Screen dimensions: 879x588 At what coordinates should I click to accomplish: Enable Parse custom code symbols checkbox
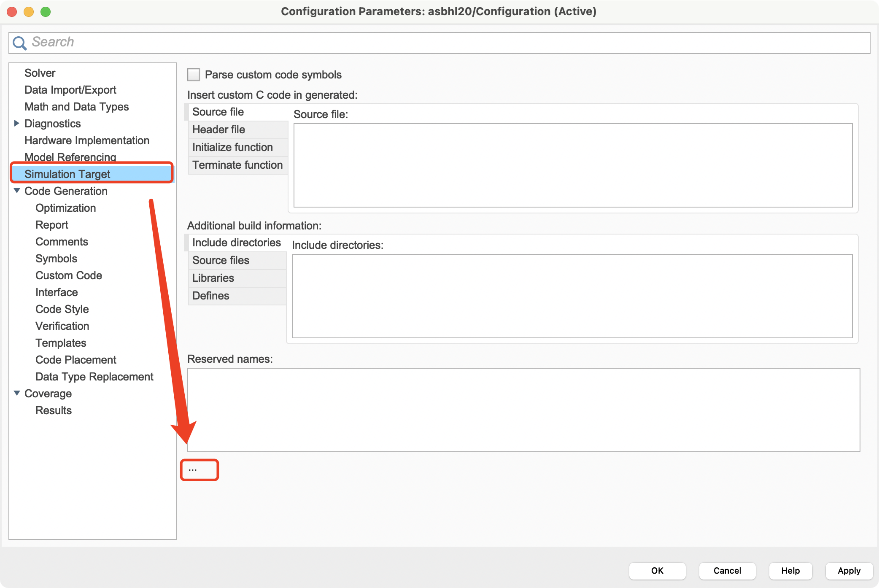click(x=194, y=74)
